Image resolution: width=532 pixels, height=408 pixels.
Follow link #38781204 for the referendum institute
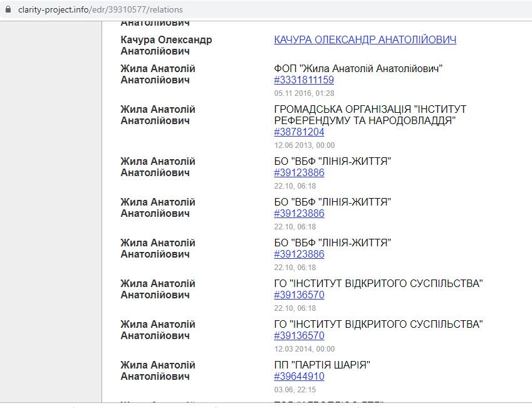[x=299, y=132]
